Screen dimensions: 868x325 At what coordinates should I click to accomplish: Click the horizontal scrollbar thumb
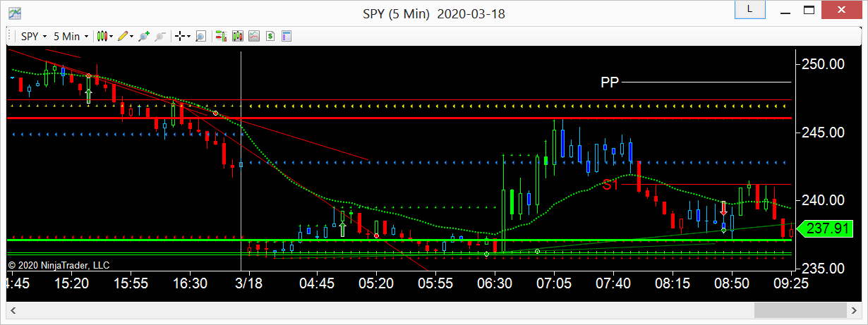[x=800, y=311]
